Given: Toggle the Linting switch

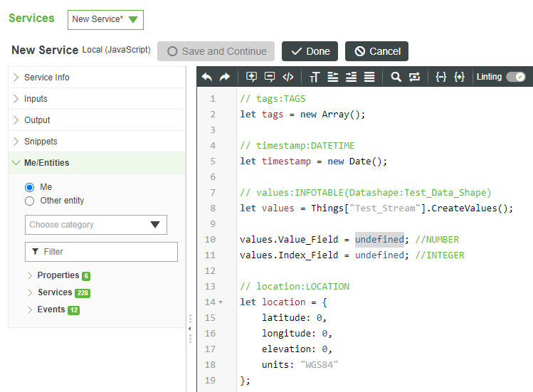Looking at the screenshot, I should pyautogui.click(x=515, y=77).
